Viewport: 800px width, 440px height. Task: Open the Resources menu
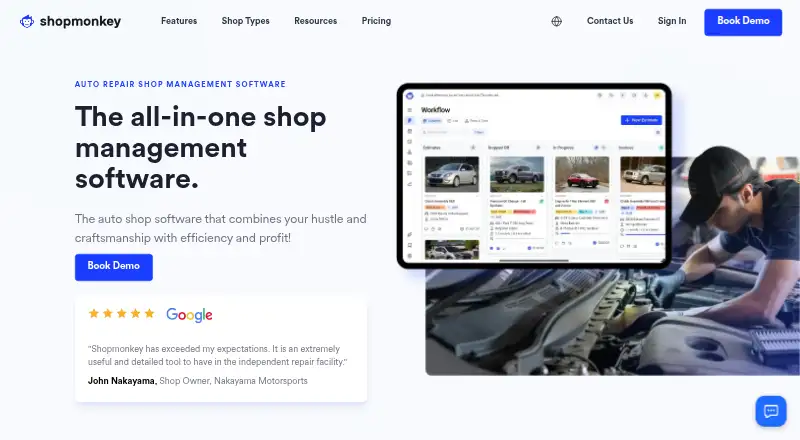315,21
